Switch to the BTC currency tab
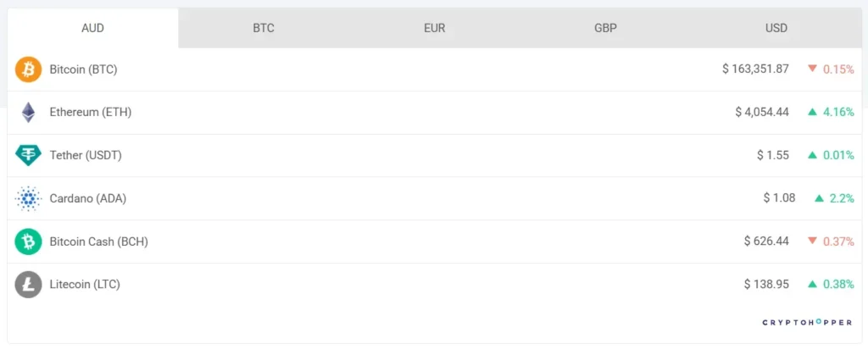Viewport: 868px width, 350px height. (x=264, y=28)
